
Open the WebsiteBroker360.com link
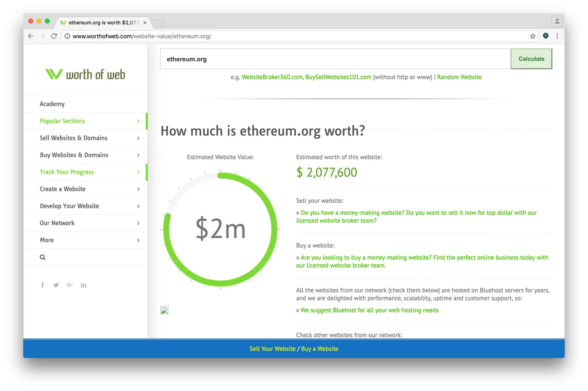click(x=272, y=77)
